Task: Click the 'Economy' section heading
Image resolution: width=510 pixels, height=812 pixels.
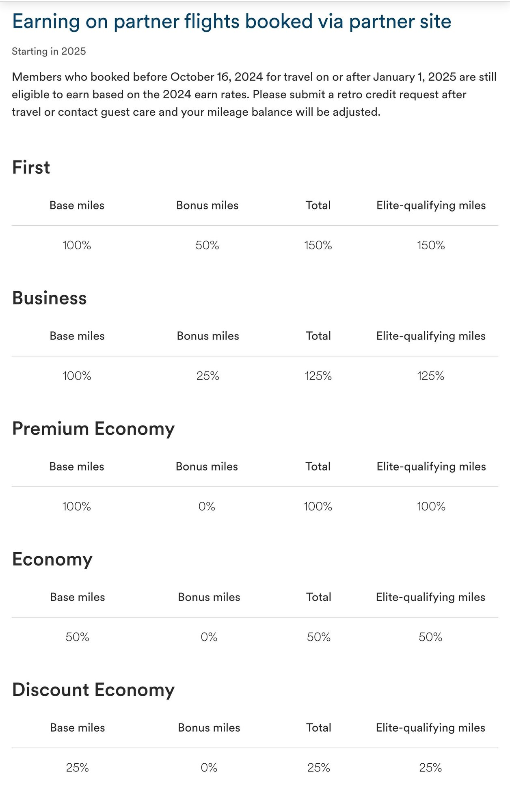Action: pyautogui.click(x=52, y=559)
